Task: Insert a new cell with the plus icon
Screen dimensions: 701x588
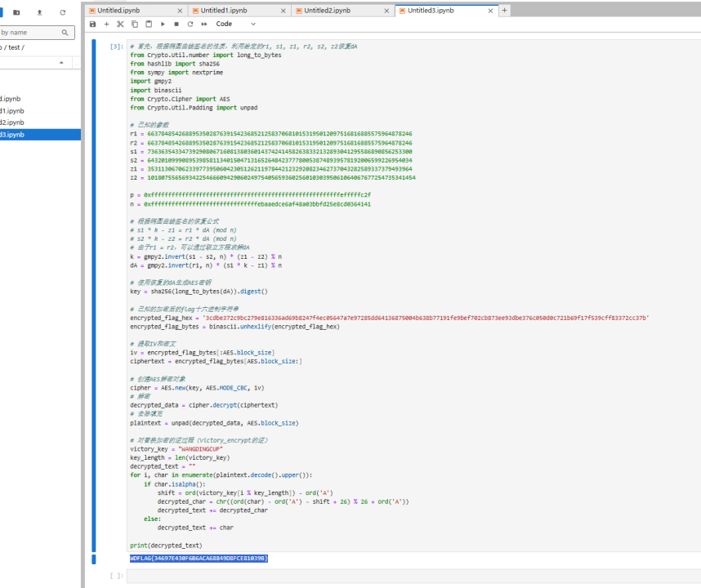Action: tap(107, 24)
